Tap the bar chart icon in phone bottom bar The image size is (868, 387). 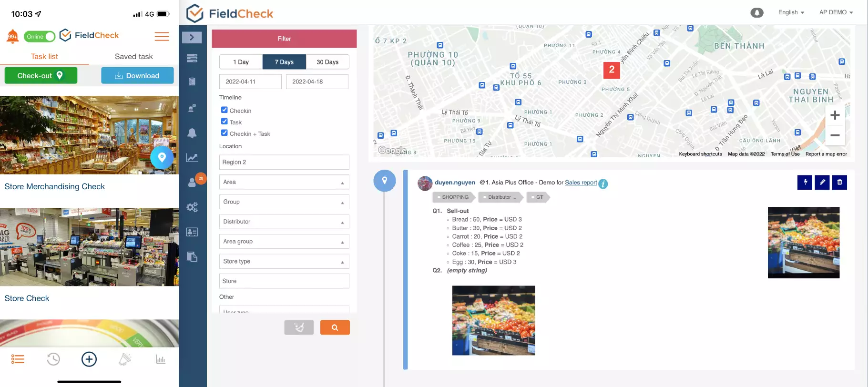tap(161, 359)
